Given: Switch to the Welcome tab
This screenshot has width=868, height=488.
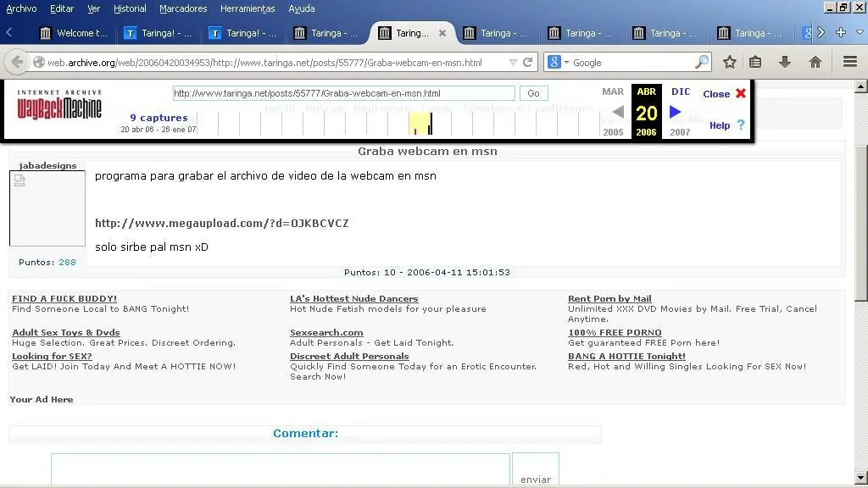Looking at the screenshot, I should coord(74,33).
